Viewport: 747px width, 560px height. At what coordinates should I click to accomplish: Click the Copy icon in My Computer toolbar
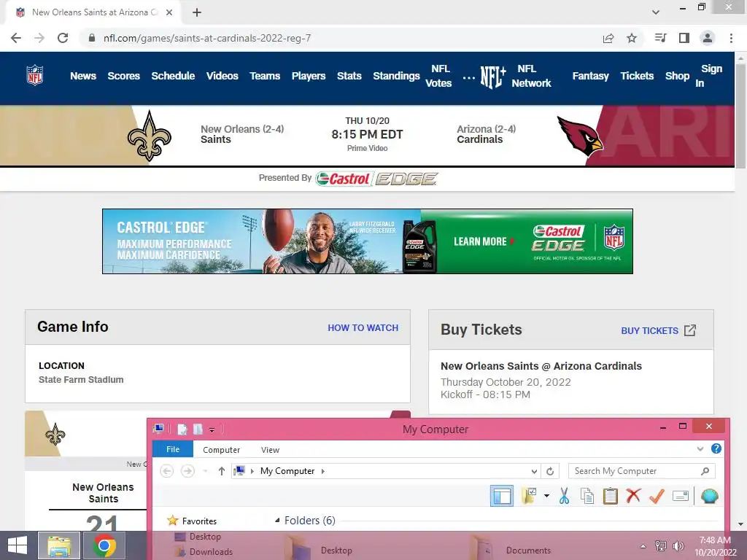click(x=587, y=496)
